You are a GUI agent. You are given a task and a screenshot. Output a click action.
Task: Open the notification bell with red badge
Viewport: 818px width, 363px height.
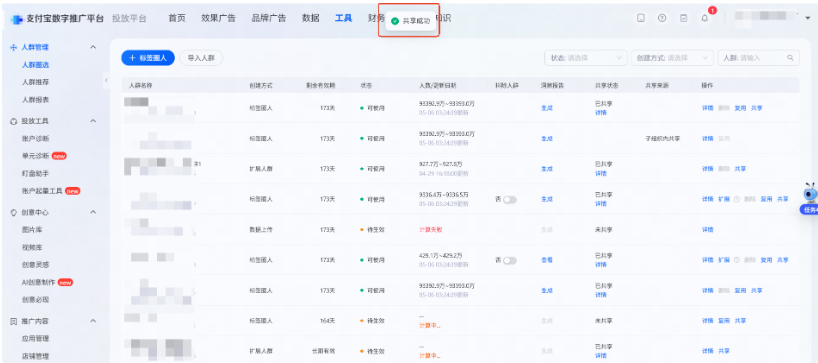pyautogui.click(x=705, y=18)
